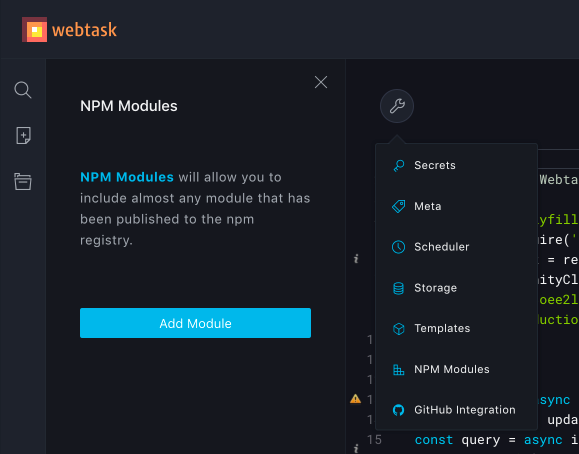Click line number 15 in editor
This screenshot has width=579, height=454.
point(374,440)
